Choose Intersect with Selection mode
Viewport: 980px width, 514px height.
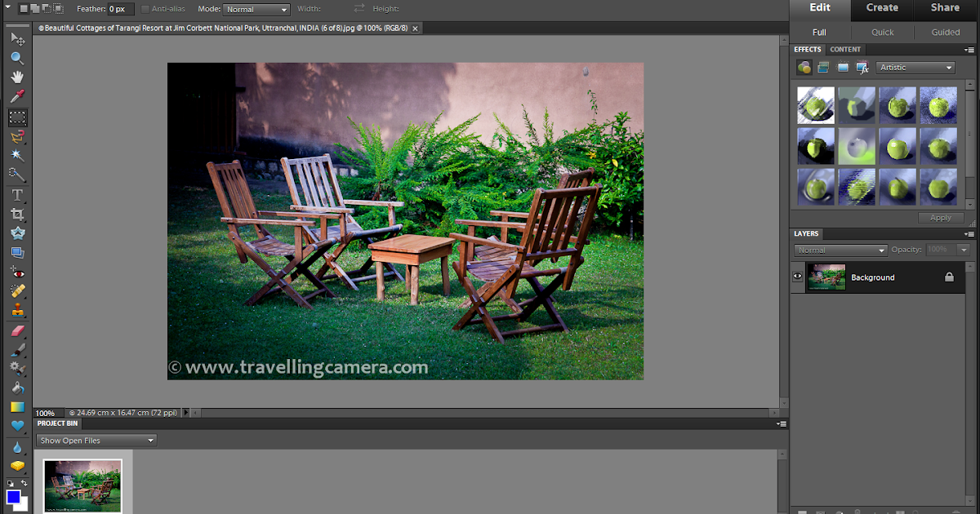pyautogui.click(x=59, y=9)
